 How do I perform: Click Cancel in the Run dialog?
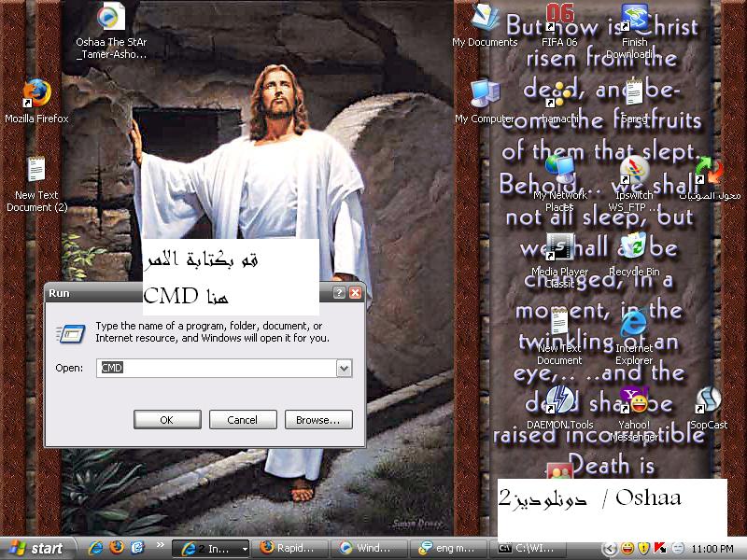pos(243,419)
